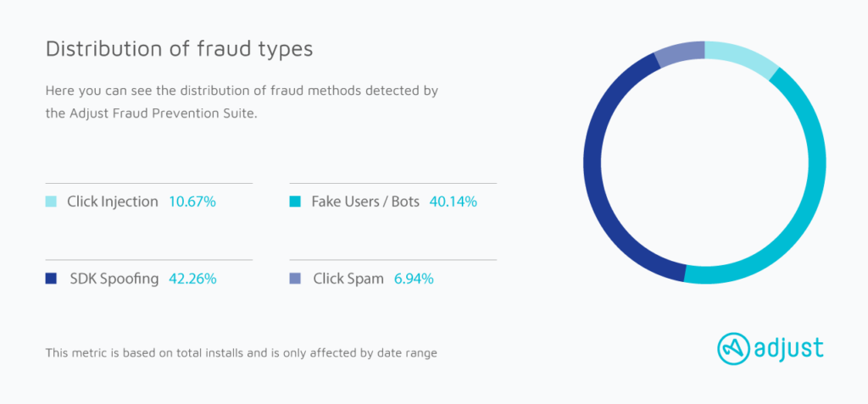Click the lavender Click Spam donut segment

click(678, 53)
